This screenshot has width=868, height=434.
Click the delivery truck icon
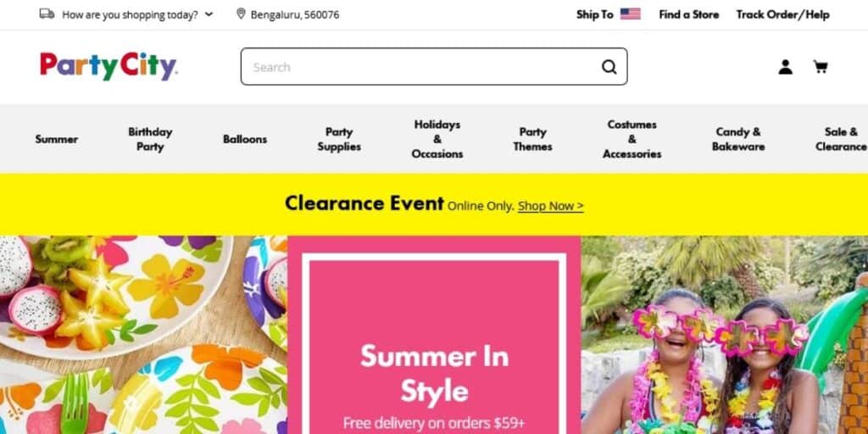(47, 14)
